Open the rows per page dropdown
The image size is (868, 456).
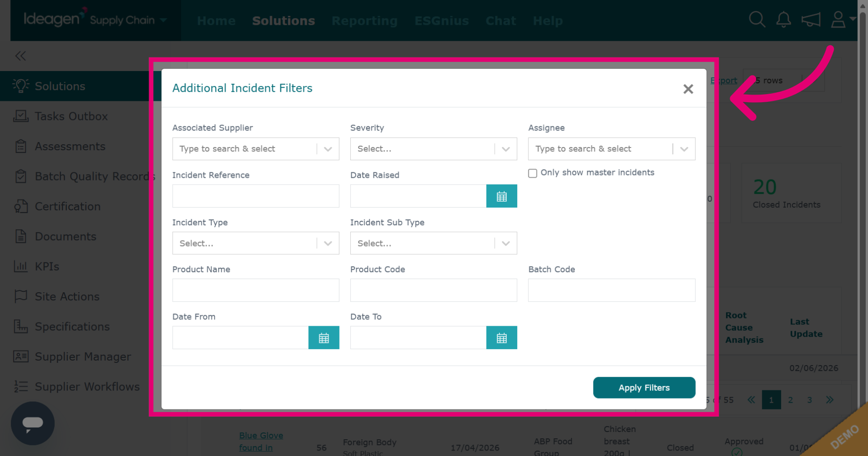pyautogui.click(x=783, y=81)
